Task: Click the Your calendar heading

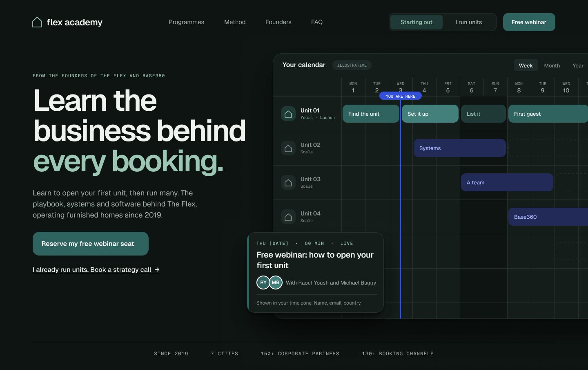Action: point(304,65)
